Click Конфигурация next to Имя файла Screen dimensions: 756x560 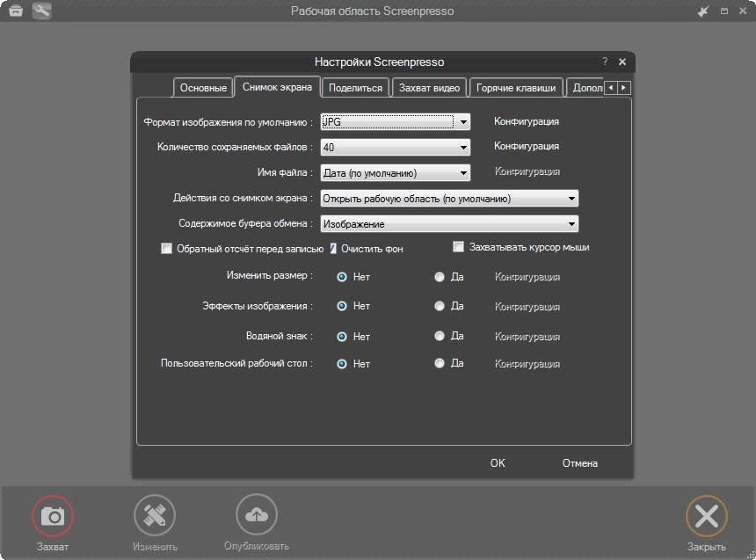click(527, 171)
